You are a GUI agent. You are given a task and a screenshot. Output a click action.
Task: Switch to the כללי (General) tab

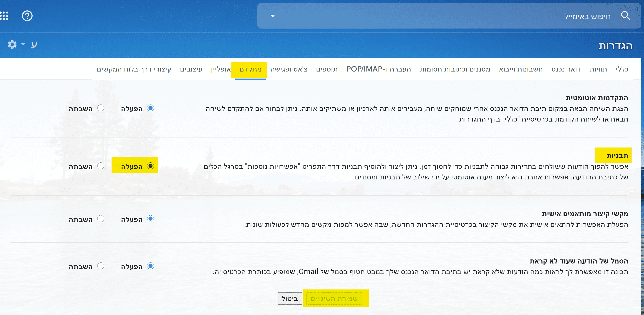[622, 69]
